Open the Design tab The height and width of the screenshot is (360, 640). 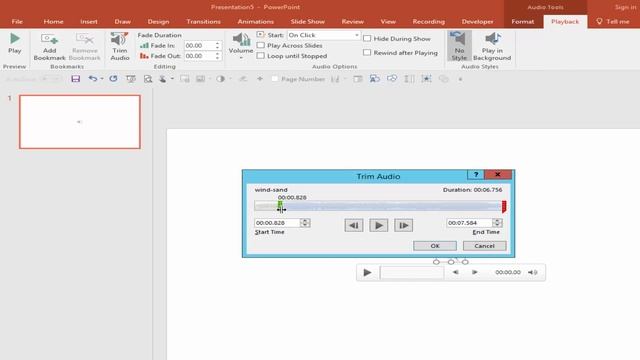pyautogui.click(x=158, y=22)
